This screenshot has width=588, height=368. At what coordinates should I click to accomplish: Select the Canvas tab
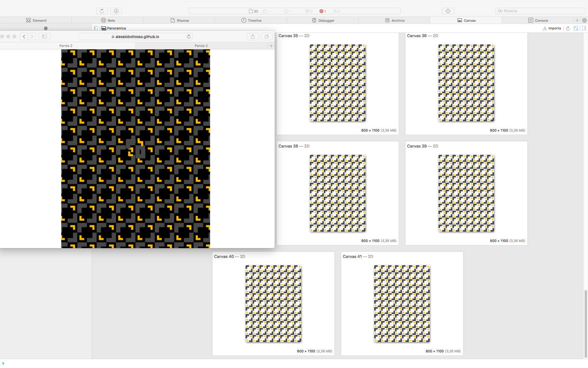click(x=466, y=21)
